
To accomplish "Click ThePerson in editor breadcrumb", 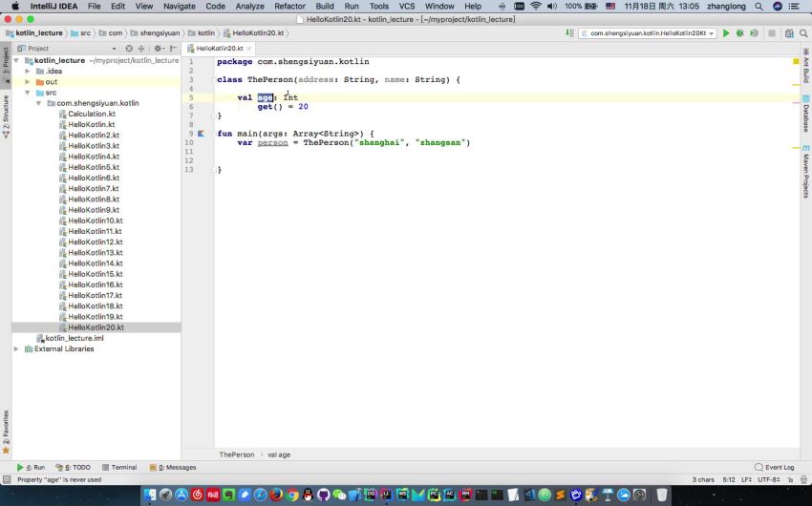I will 237,454.
